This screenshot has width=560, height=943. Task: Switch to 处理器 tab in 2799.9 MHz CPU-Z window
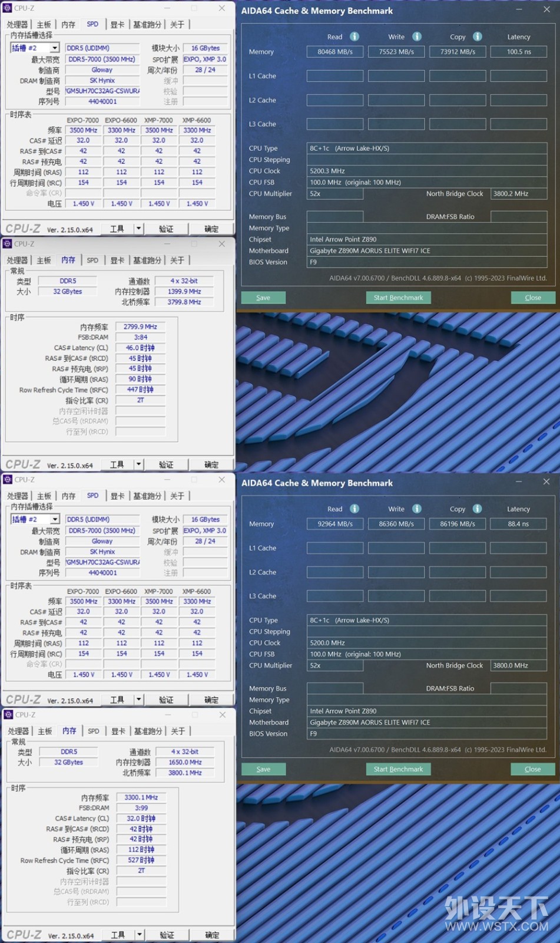(17, 260)
